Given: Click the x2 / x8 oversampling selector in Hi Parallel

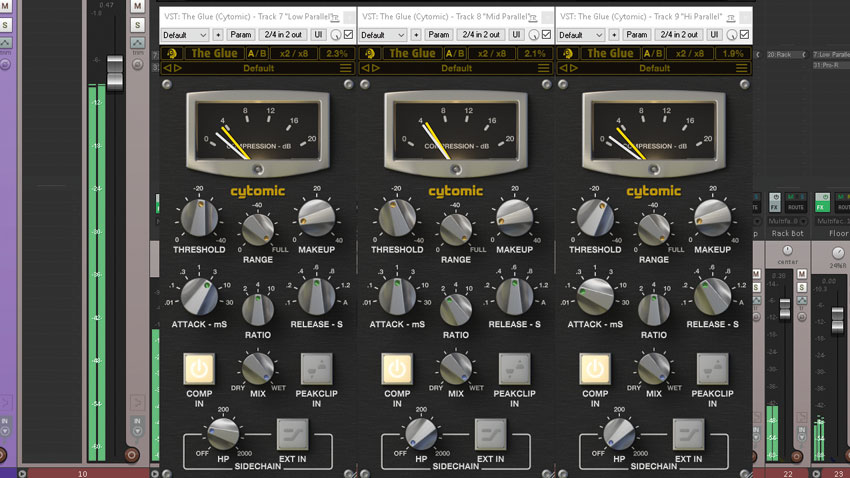Looking at the screenshot, I should [x=689, y=54].
